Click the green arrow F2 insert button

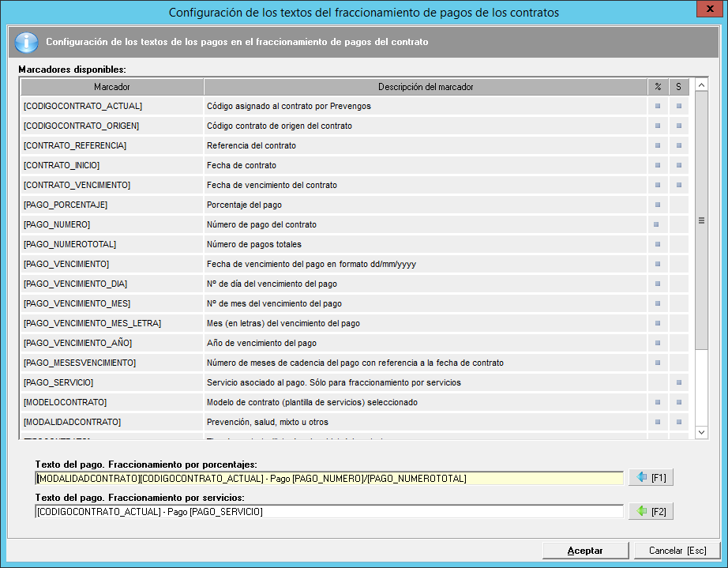click(651, 511)
